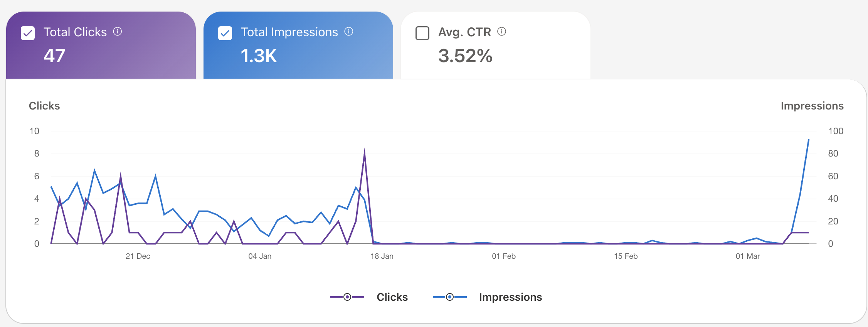The image size is (868, 327).
Task: Click the Impressions legend marker icon
Action: 450,297
